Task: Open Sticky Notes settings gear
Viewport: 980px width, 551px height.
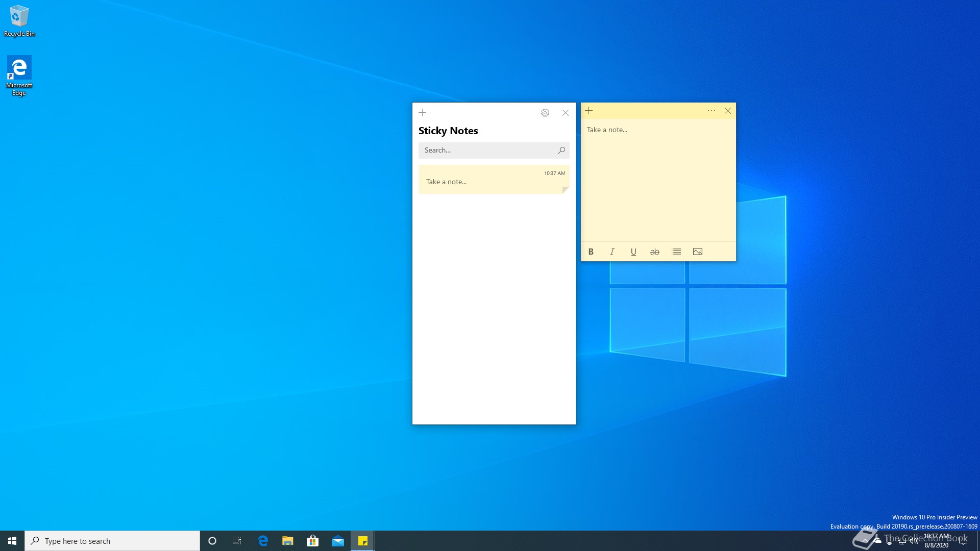Action: (x=545, y=113)
